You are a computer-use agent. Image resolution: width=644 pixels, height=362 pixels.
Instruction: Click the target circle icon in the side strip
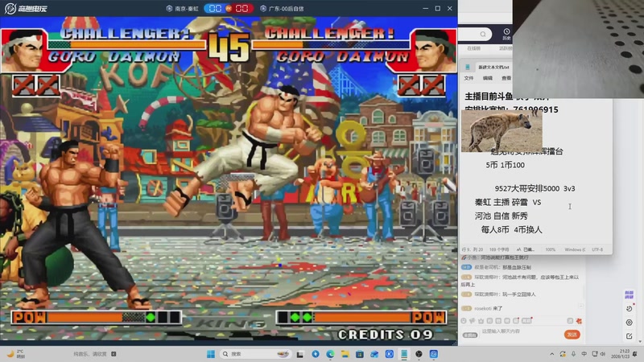(630, 323)
